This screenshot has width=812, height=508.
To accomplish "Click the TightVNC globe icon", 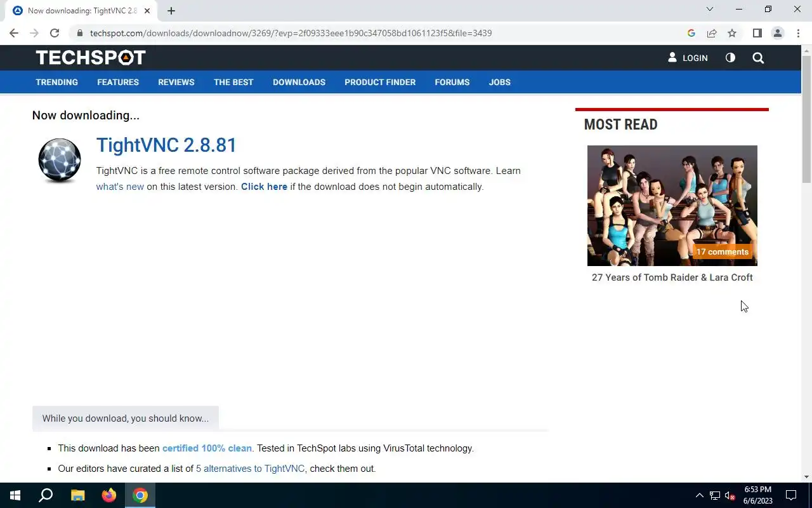I will tap(60, 161).
